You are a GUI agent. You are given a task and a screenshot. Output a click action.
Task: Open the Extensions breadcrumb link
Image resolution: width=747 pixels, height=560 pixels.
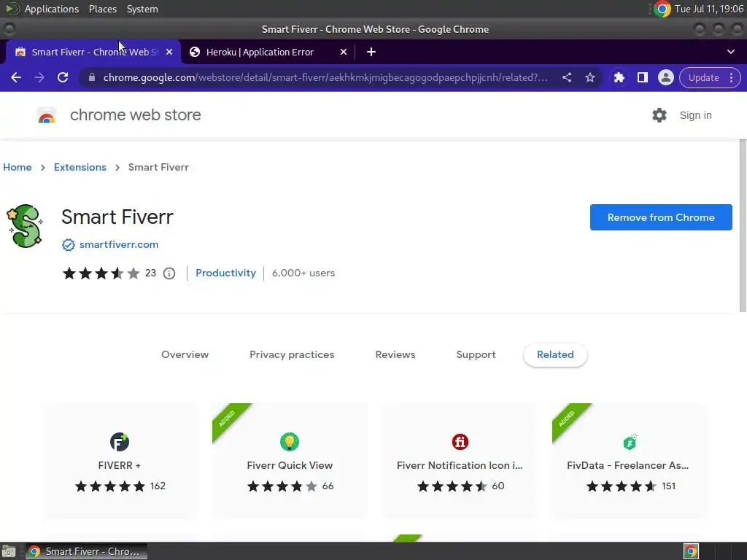80,167
